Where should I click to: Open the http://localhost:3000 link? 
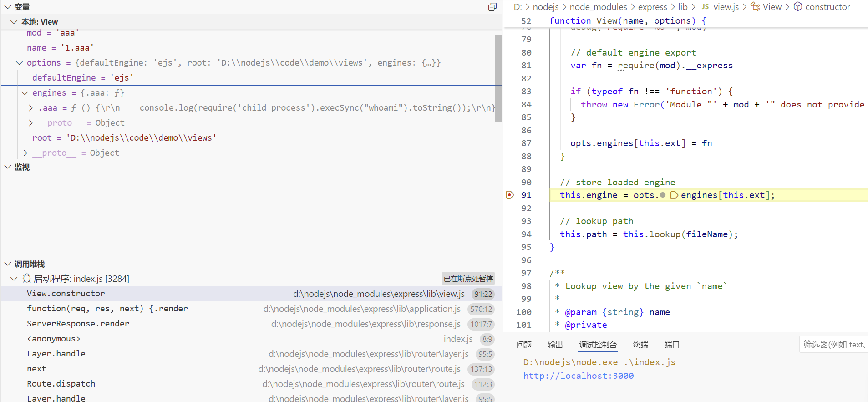tap(578, 376)
